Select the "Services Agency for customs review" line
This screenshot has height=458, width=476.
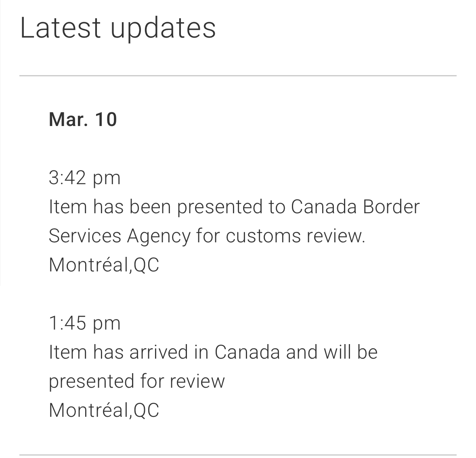tap(207, 236)
